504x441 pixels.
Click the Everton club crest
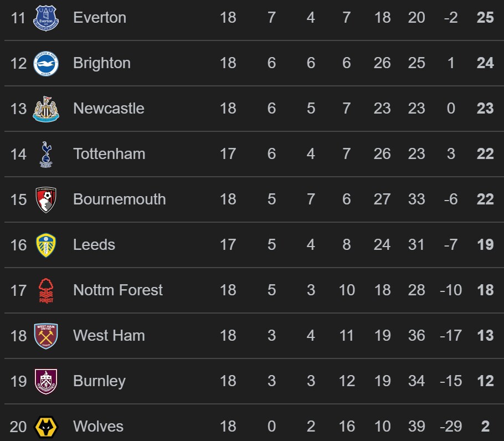click(x=46, y=18)
